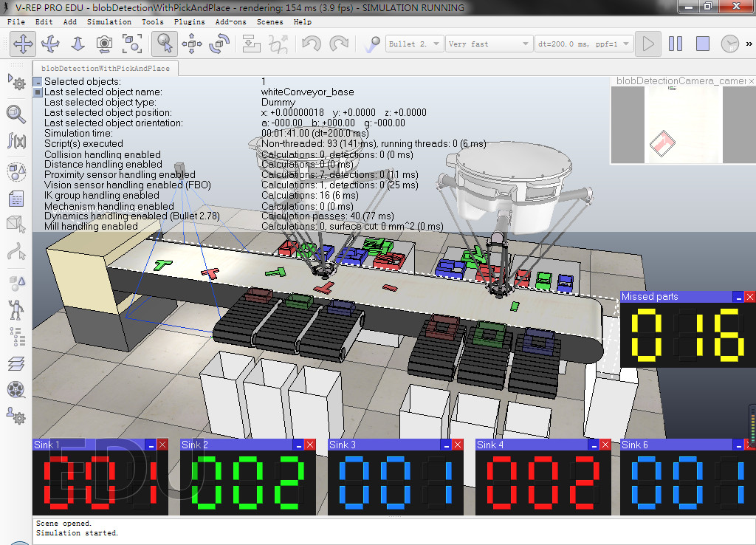Close the Missed parts counter window

pyautogui.click(x=750, y=297)
